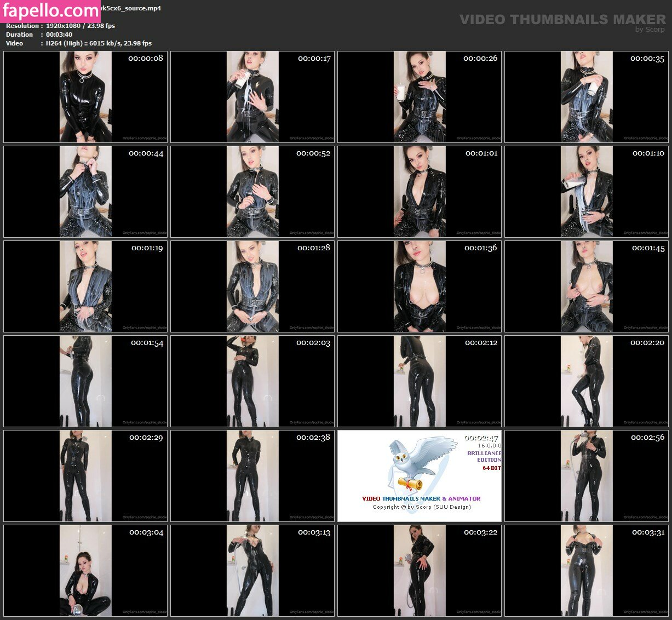The height and width of the screenshot is (620, 672).
Task: Open the frame at timestamp 00:02:03
Action: pos(252,381)
